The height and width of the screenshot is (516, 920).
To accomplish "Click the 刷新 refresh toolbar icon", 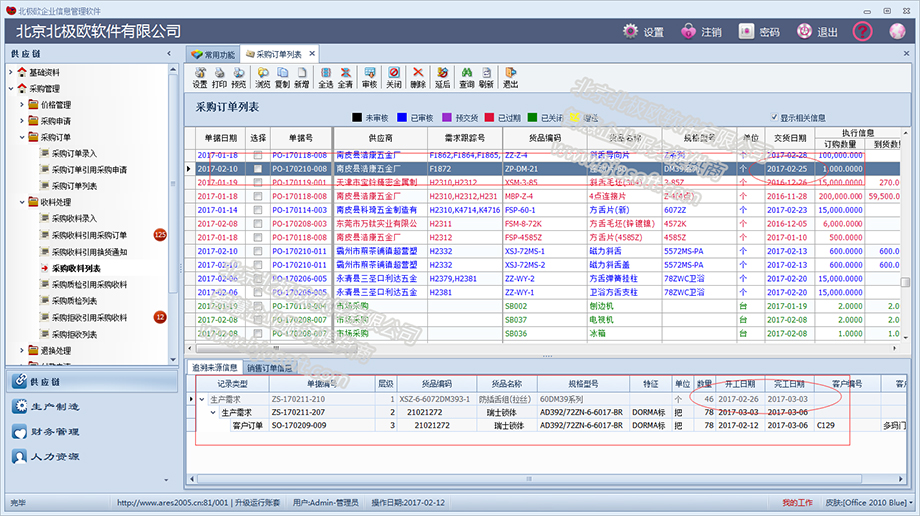I will click(486, 77).
